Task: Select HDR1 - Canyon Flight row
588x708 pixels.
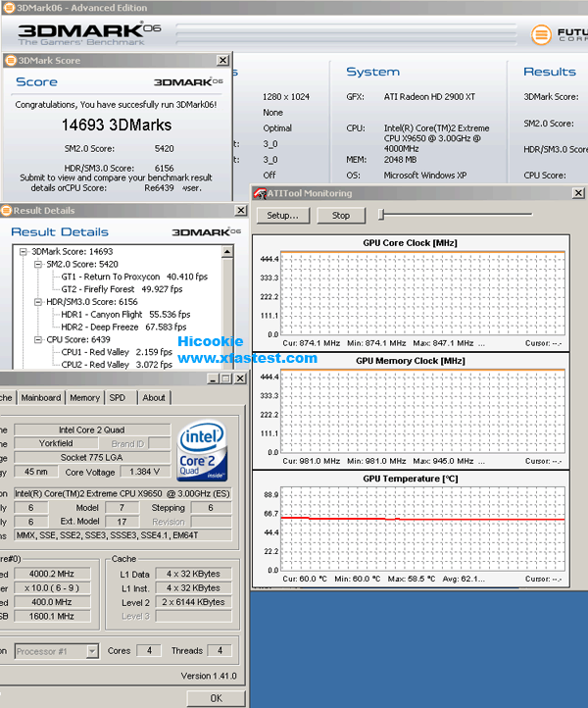Action: click(125, 315)
